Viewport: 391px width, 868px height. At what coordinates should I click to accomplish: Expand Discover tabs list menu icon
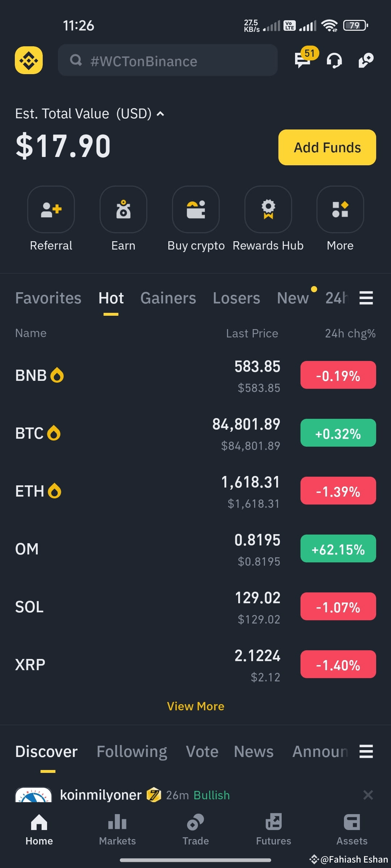coord(366,751)
